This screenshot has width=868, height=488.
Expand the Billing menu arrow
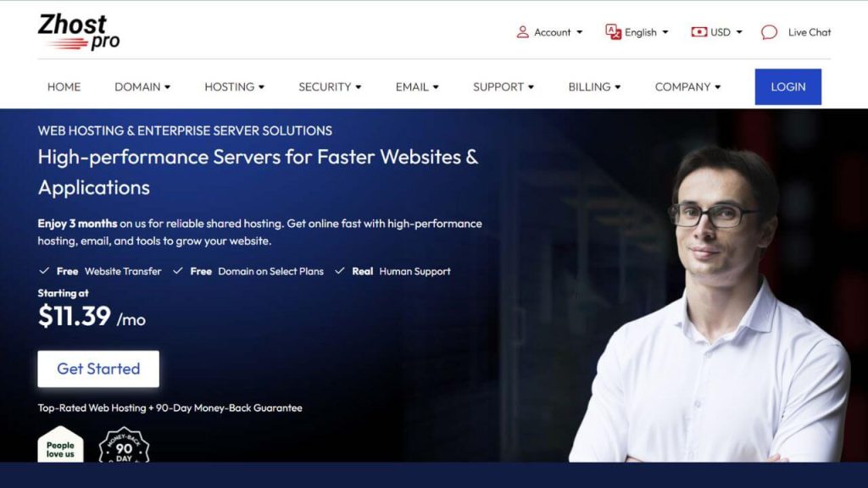click(x=618, y=87)
